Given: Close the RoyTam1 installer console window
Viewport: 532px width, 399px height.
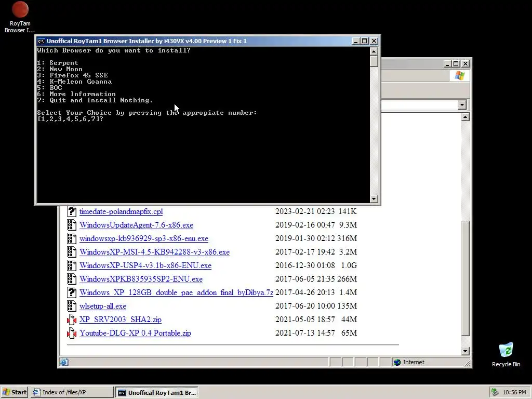Looking at the screenshot, I should (374, 41).
